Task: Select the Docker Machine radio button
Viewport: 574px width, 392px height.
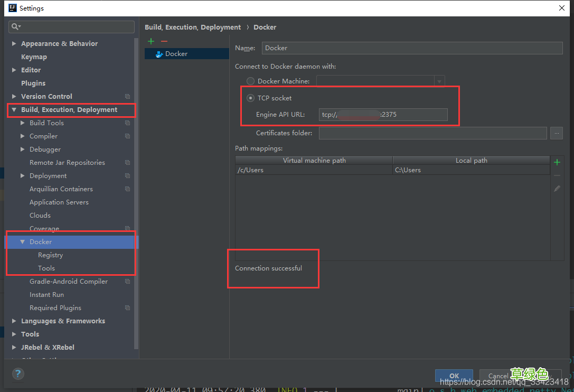Action: (250, 81)
